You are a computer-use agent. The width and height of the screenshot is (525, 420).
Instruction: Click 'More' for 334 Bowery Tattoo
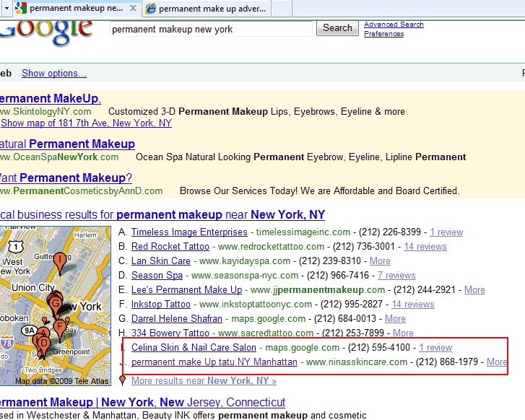pyautogui.click(x=403, y=333)
